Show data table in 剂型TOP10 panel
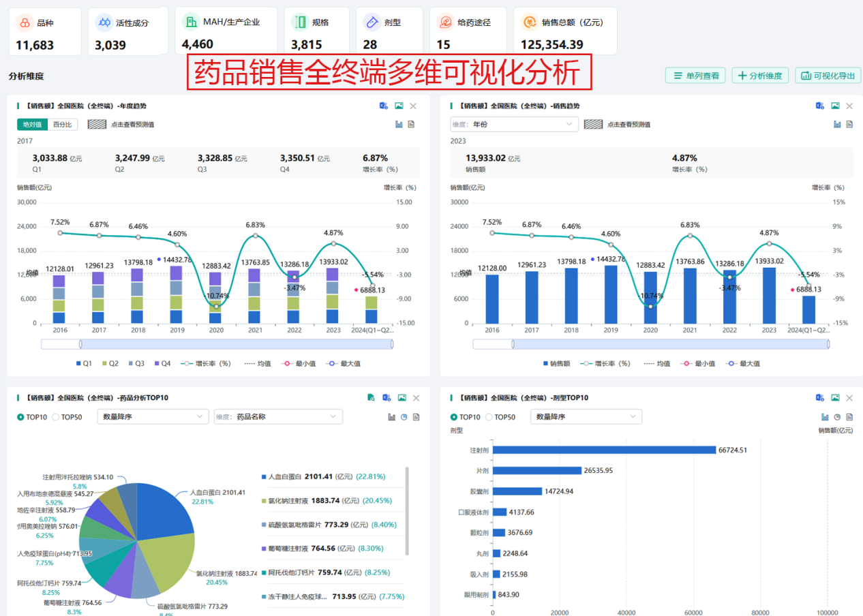This screenshot has width=863, height=616. click(849, 416)
